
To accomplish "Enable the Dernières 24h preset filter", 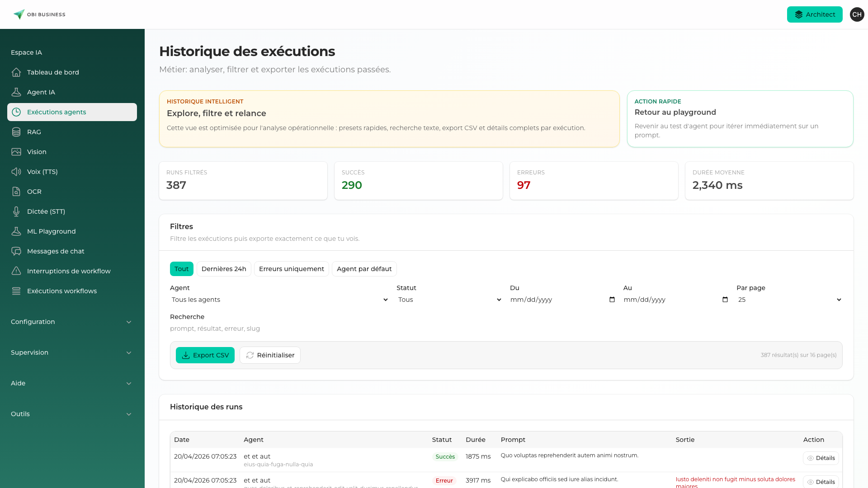I will click(x=224, y=269).
